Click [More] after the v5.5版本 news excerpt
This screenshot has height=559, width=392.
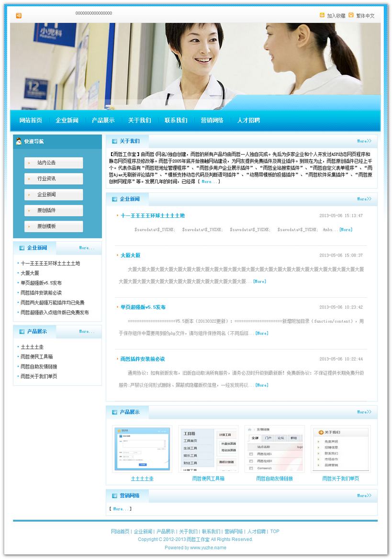pyautogui.click(x=262, y=333)
